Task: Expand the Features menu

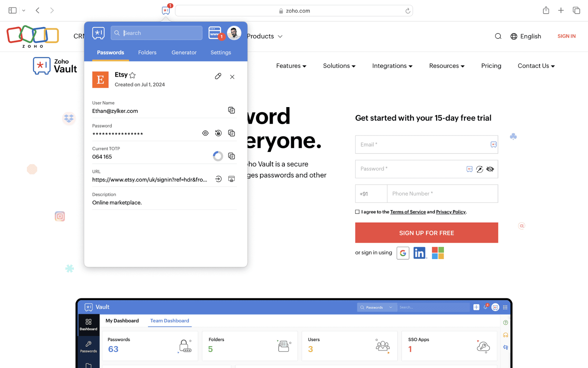Action: click(x=291, y=66)
